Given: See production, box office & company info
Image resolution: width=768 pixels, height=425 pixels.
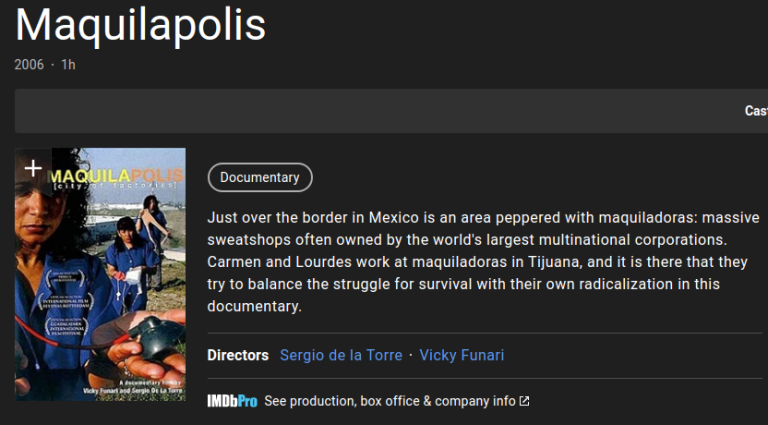Looking at the screenshot, I should [x=390, y=401].
